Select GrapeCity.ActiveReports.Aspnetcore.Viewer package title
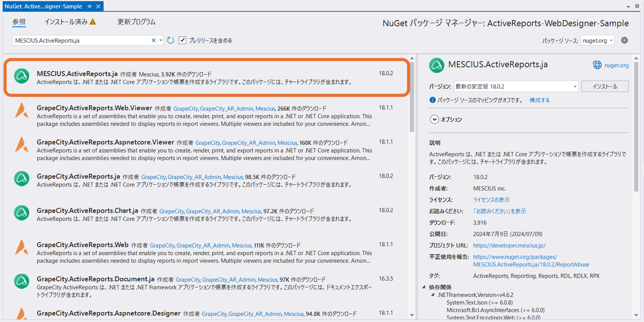 coord(105,142)
